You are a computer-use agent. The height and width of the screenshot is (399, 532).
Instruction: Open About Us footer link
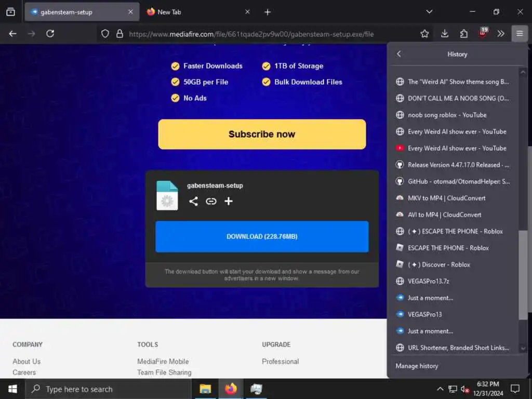tap(26, 362)
